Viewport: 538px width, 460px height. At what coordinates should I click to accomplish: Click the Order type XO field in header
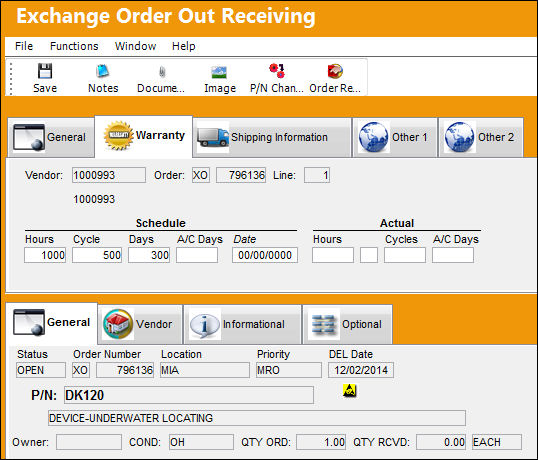(201, 175)
